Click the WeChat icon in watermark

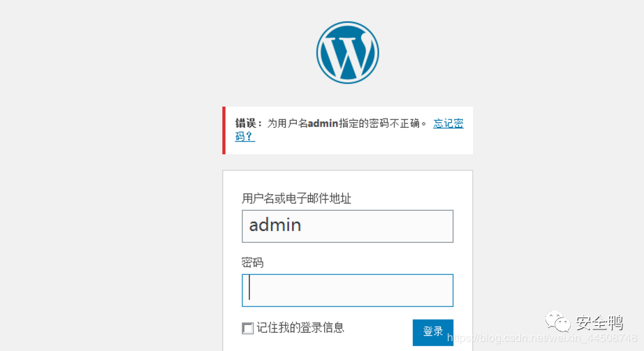[559, 322]
